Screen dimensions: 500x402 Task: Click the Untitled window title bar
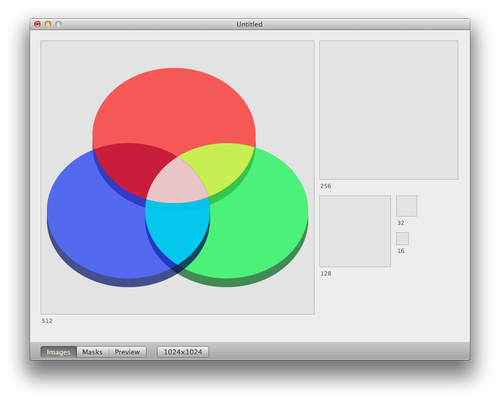(x=249, y=24)
